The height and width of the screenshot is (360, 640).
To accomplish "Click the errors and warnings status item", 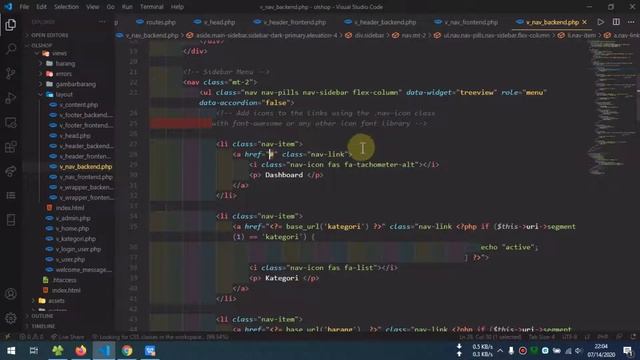I will pyautogui.click(x=31, y=337).
